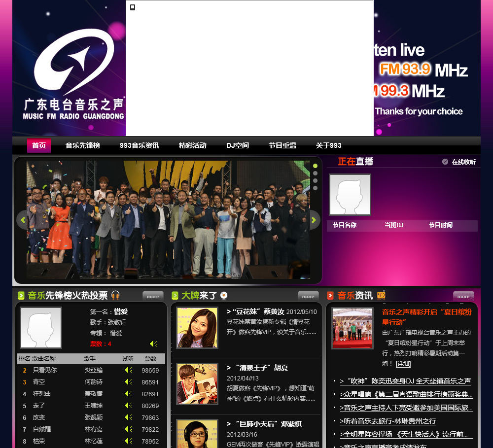
Task: Open headline 音乐之声精彩开启 夏日缤纷星行动
Action: pos(427,317)
